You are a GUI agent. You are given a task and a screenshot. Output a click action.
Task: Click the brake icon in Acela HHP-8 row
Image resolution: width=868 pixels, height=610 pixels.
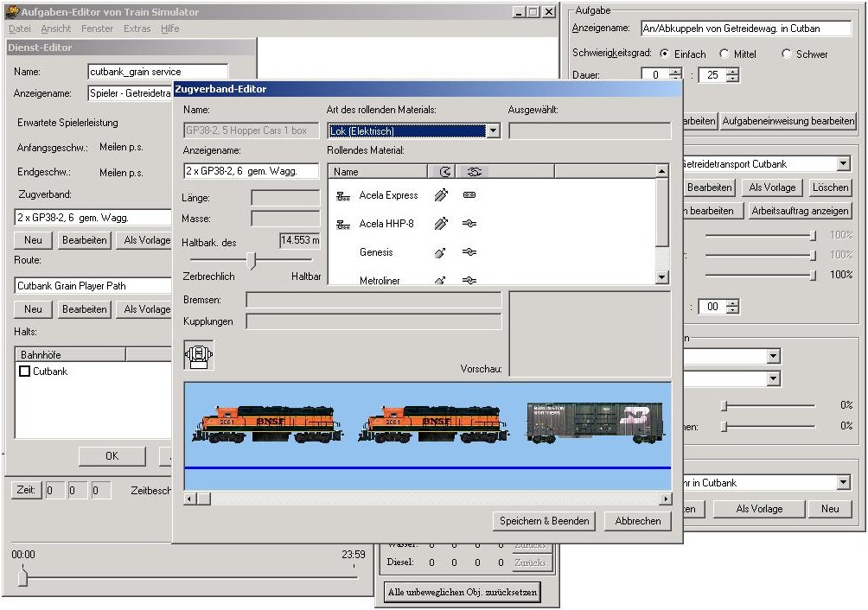point(441,225)
